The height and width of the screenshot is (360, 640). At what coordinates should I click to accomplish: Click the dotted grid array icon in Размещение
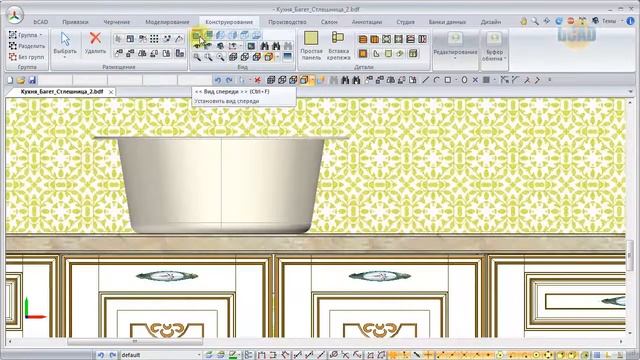(154, 39)
